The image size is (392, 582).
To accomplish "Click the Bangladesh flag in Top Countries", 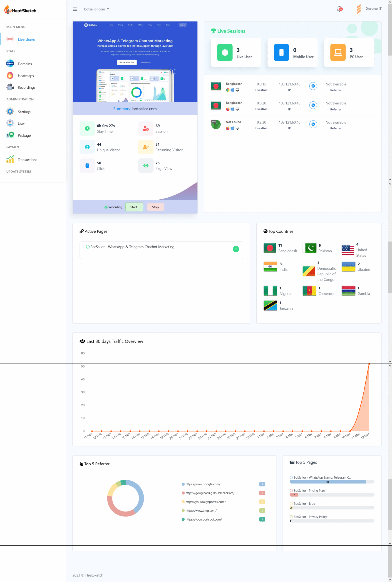I will click(270, 248).
